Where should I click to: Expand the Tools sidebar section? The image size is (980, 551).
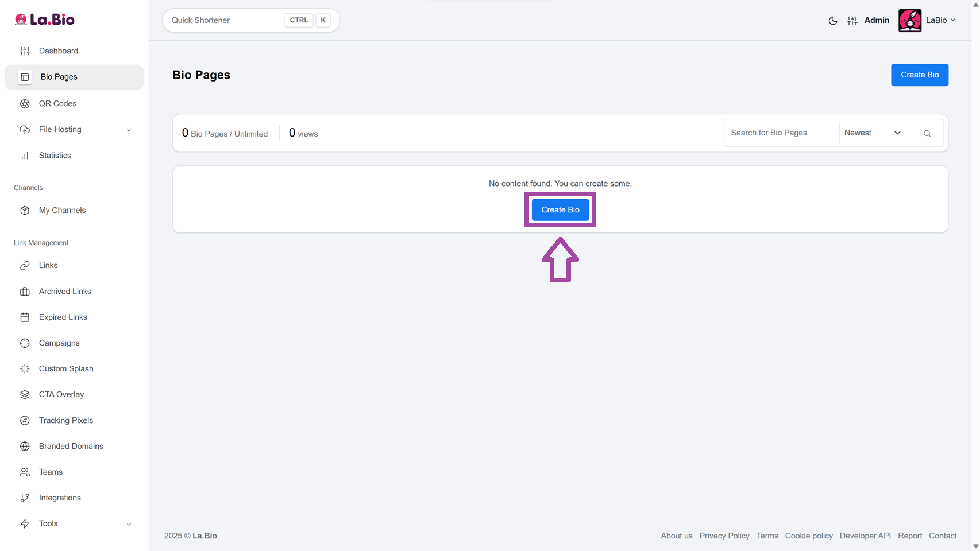(x=129, y=524)
